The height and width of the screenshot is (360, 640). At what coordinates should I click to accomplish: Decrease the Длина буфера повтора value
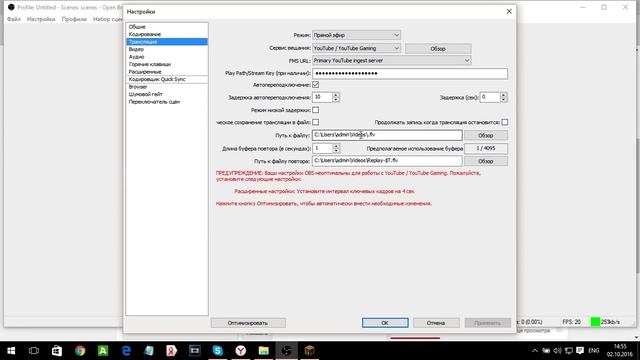click(336, 151)
